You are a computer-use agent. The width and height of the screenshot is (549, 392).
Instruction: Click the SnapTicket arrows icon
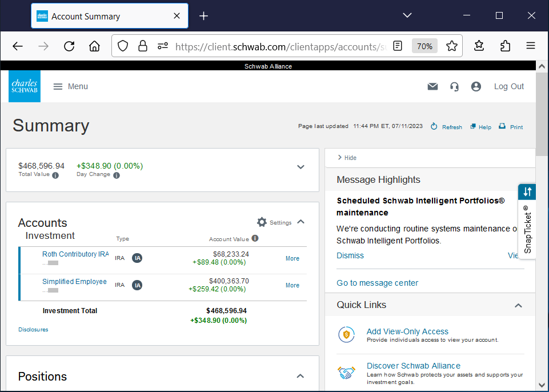click(527, 192)
